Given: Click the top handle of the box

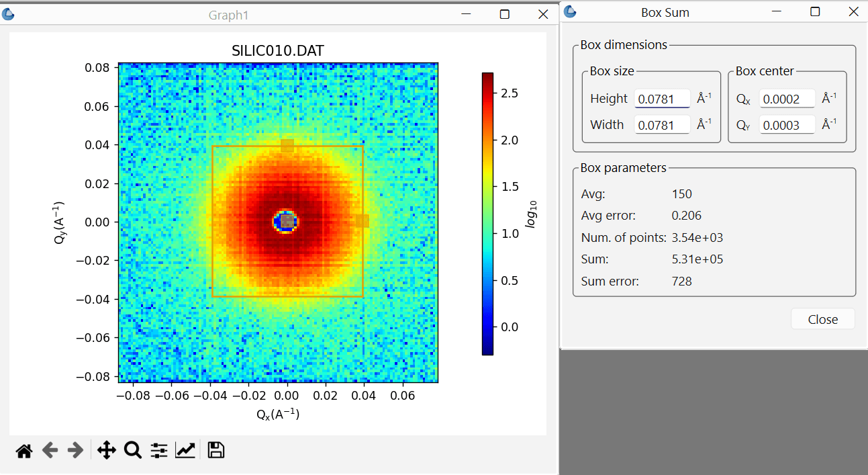Looking at the screenshot, I should [x=287, y=146].
